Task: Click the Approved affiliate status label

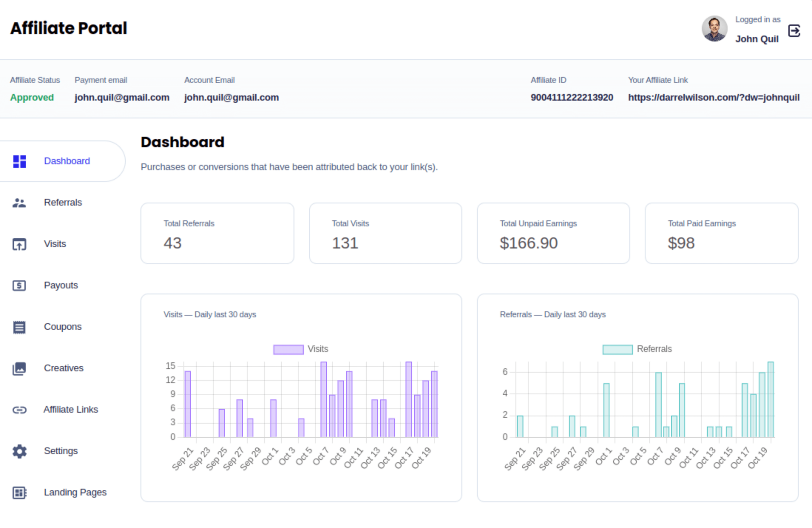Action: (32, 97)
